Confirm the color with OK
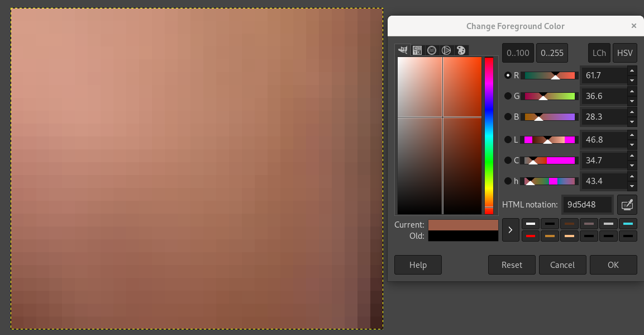Image resolution: width=644 pixels, height=335 pixels. tap(613, 265)
